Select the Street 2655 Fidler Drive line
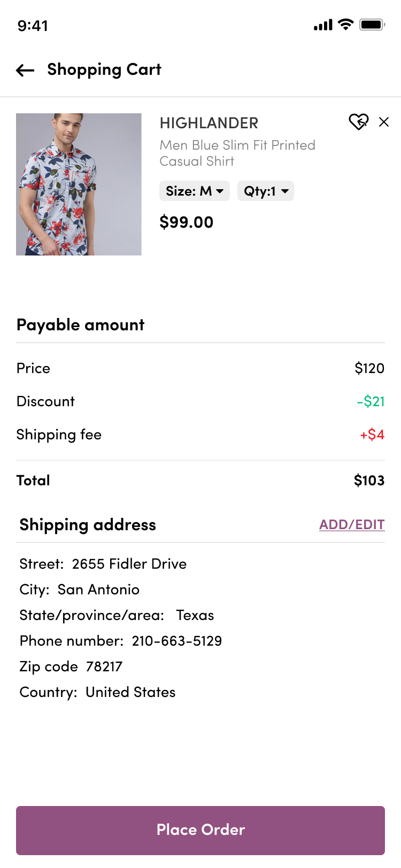 point(103,564)
